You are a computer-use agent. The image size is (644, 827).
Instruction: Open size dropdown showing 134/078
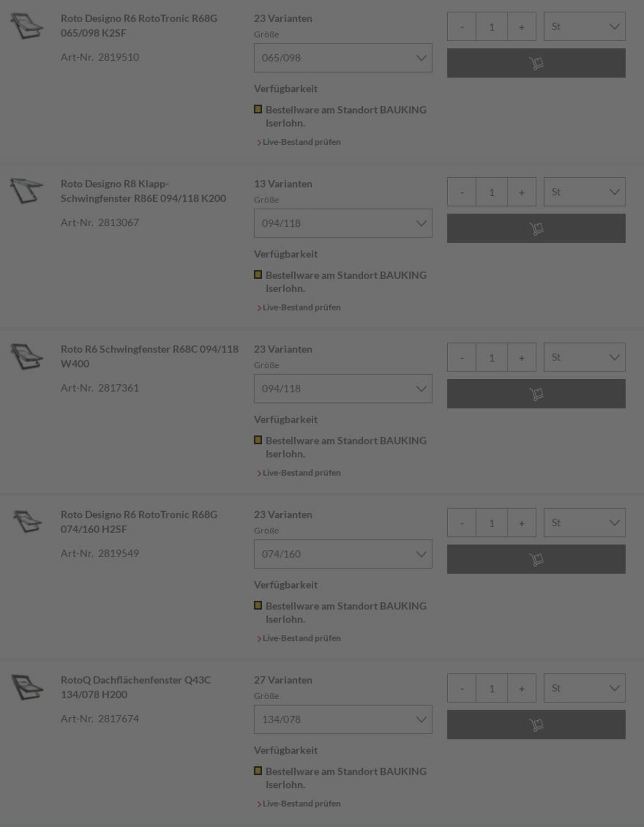pyautogui.click(x=343, y=719)
